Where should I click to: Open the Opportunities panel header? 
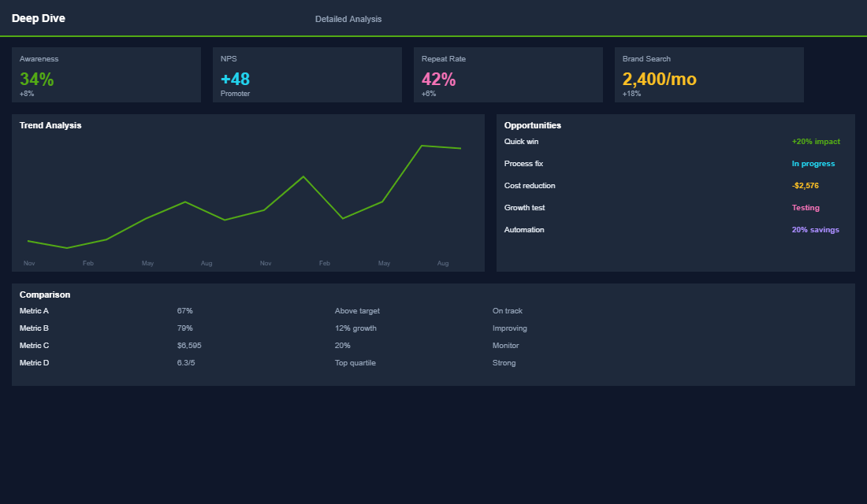pos(533,125)
